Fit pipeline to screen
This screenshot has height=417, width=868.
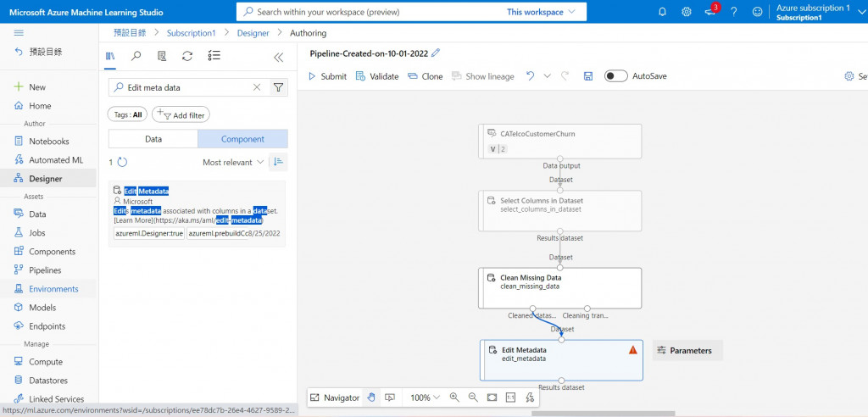click(492, 397)
